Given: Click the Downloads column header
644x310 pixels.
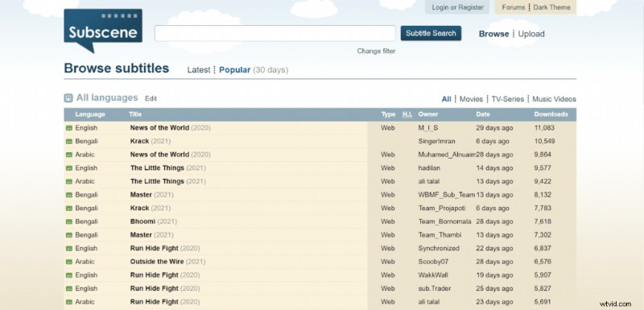Looking at the screenshot, I should pyautogui.click(x=551, y=114).
